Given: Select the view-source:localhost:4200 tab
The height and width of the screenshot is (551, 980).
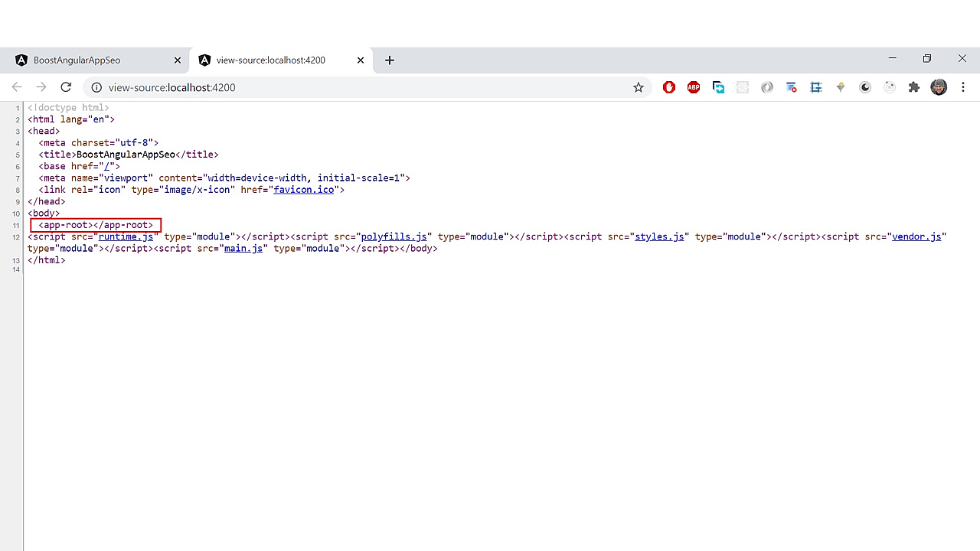Looking at the screenshot, I should tap(271, 60).
